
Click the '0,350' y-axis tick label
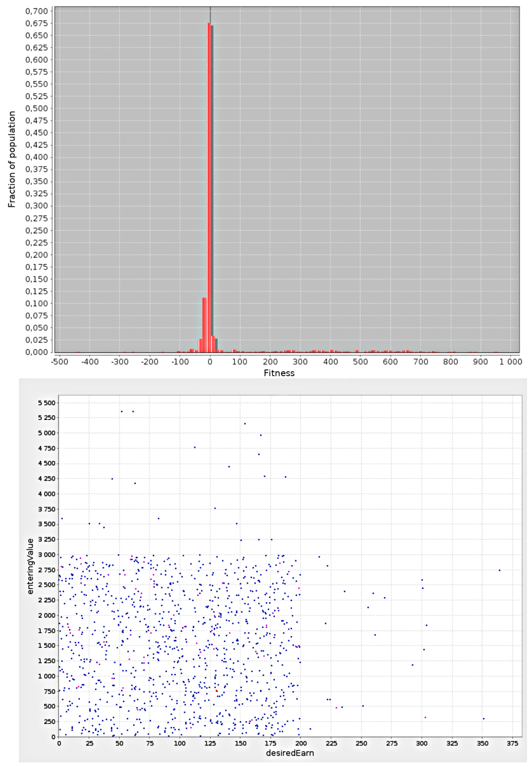pyautogui.click(x=37, y=182)
